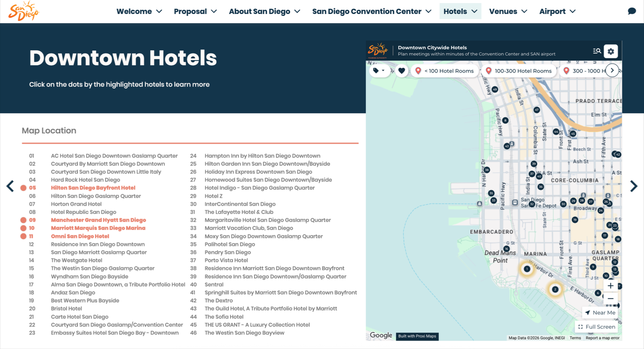Click 'Sentral' list entry
The image size is (644, 349).
214,284
